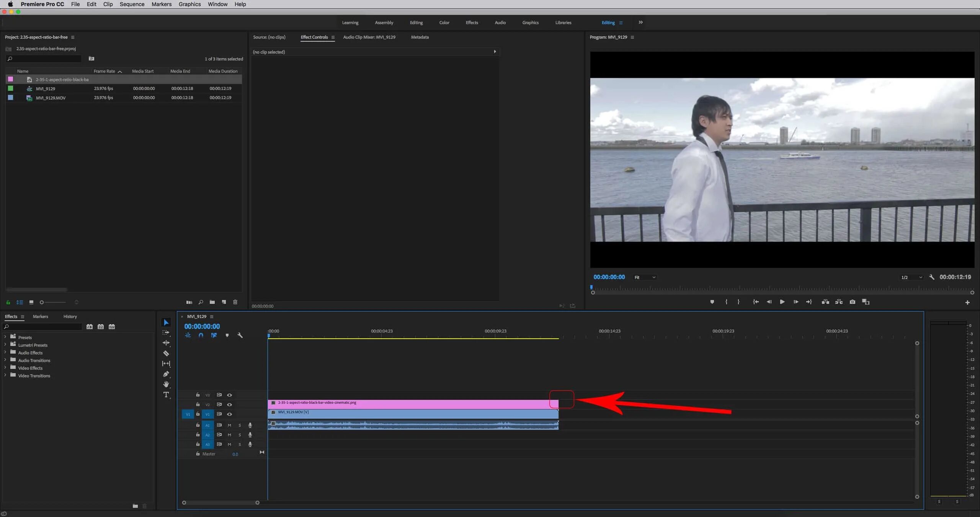
Task: Expand the Video Effects folder
Action: (x=5, y=368)
